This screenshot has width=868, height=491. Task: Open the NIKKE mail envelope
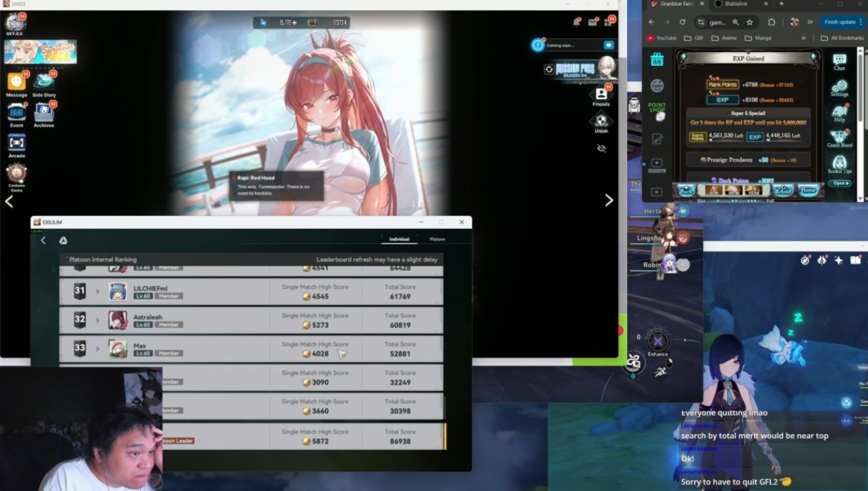tap(592, 22)
